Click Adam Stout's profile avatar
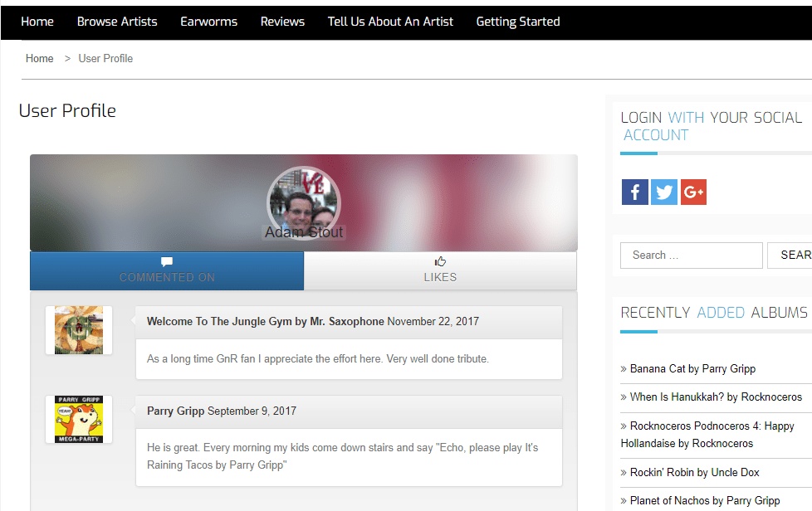The image size is (812, 511). pos(304,202)
